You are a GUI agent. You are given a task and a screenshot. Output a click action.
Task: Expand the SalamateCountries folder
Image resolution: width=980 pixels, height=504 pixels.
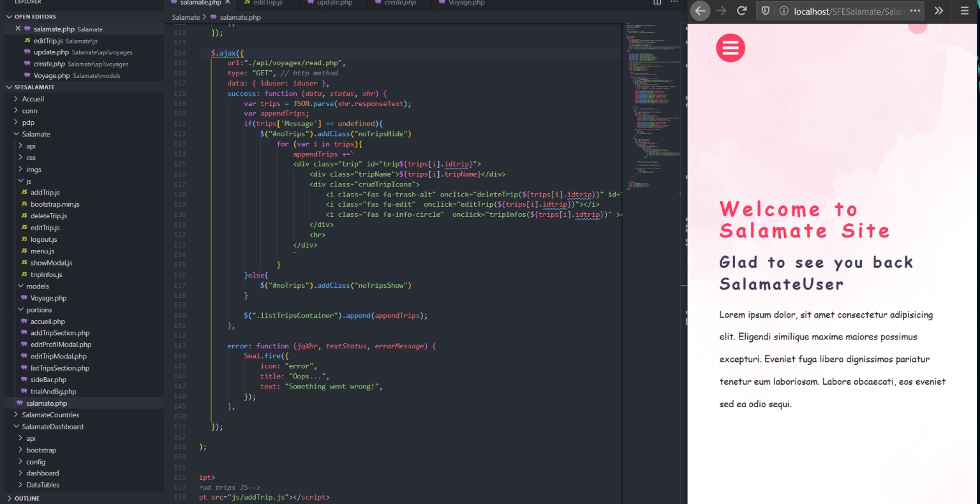pos(50,415)
